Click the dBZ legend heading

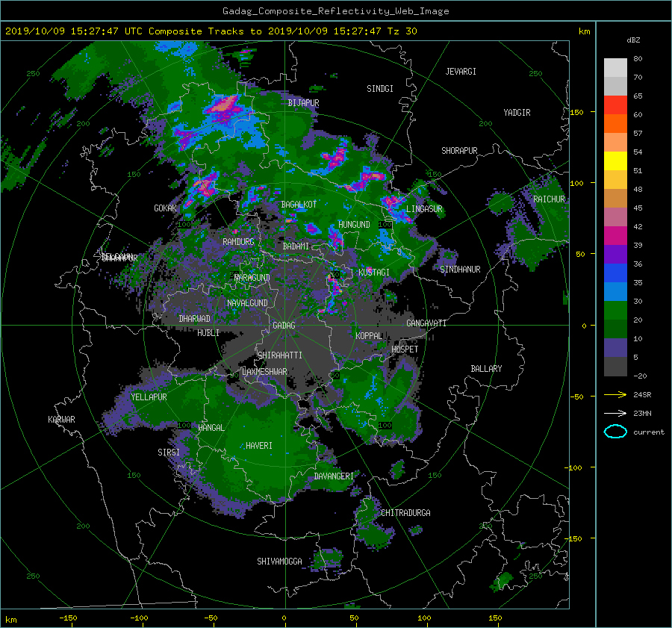[x=633, y=40]
